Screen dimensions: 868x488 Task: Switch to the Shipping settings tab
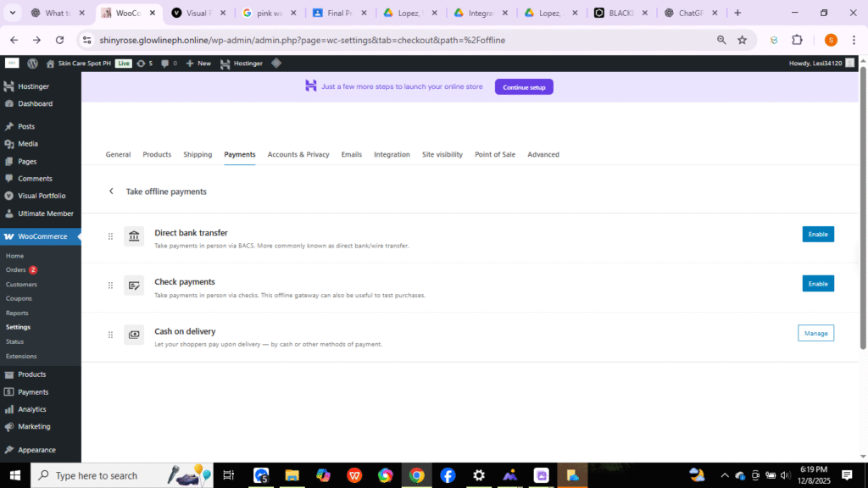click(x=198, y=155)
